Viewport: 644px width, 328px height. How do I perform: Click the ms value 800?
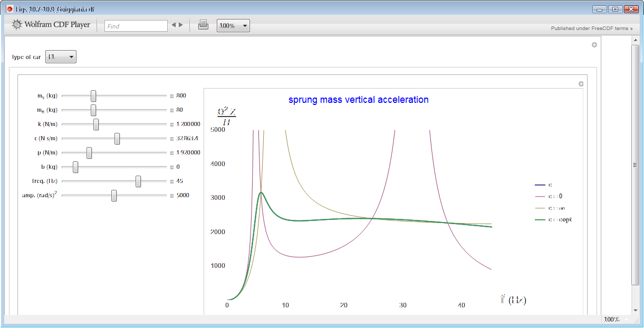click(181, 95)
